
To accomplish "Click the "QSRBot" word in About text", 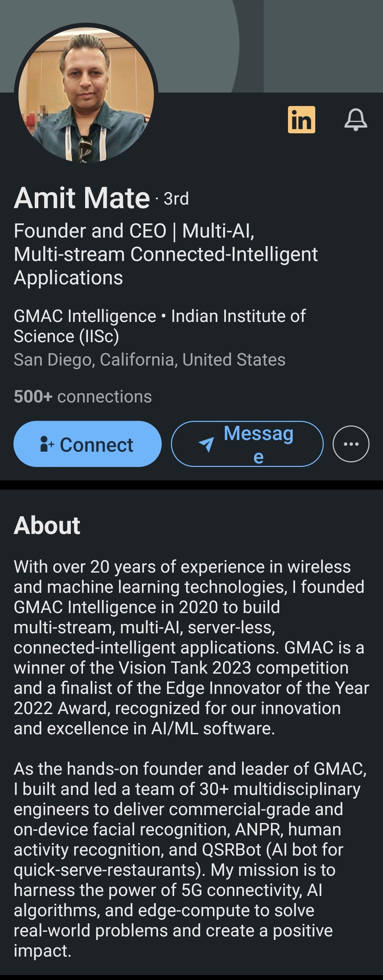I will pos(231,850).
